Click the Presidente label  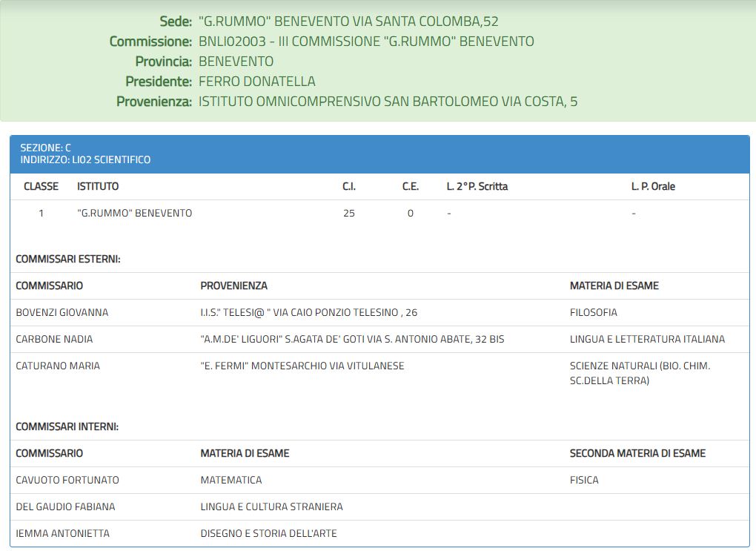pyautogui.click(x=159, y=82)
